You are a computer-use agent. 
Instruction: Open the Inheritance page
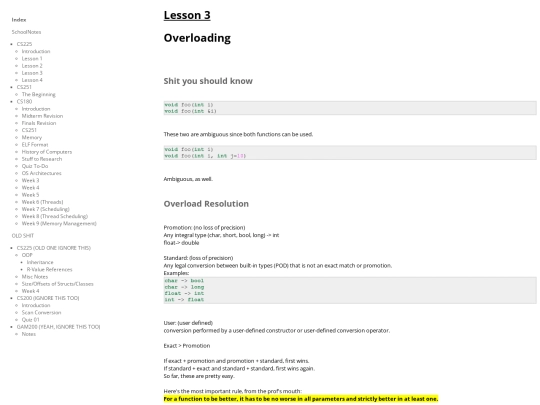[x=40, y=262]
